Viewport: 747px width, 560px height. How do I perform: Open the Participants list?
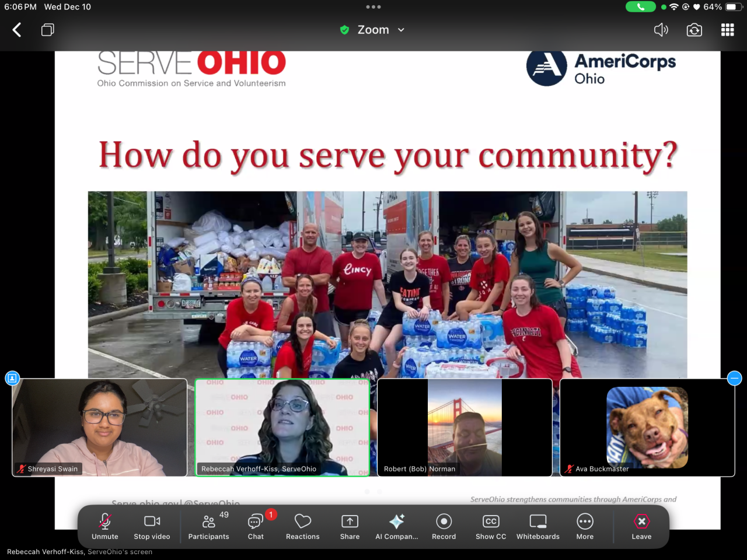tap(209, 526)
